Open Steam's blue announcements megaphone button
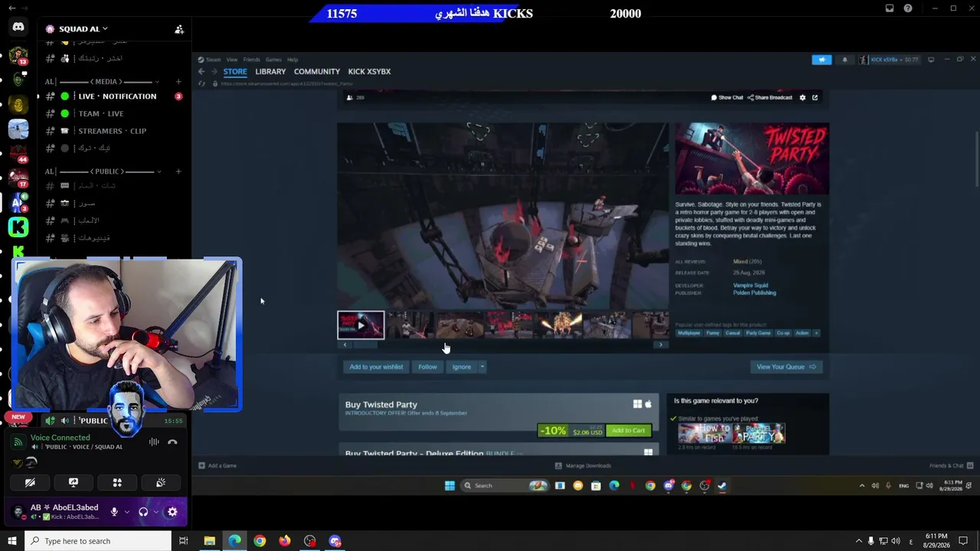The width and height of the screenshot is (980, 551). pyautogui.click(x=822, y=60)
